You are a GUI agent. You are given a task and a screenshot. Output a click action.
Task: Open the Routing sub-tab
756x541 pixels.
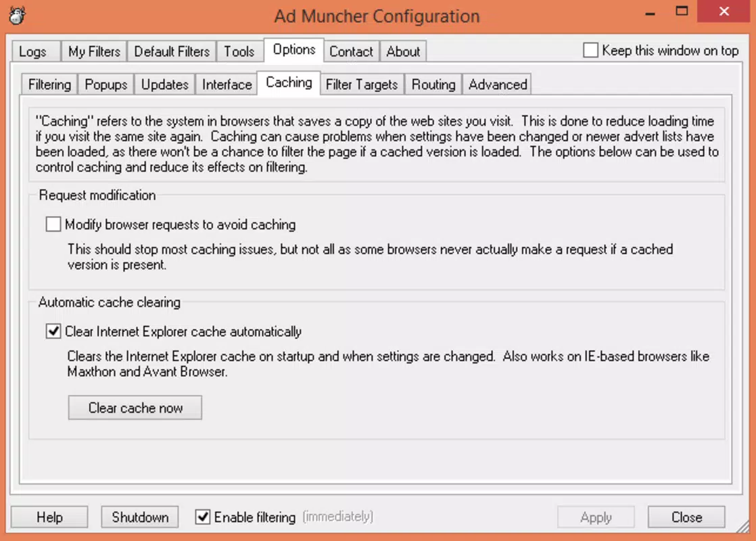click(x=433, y=85)
